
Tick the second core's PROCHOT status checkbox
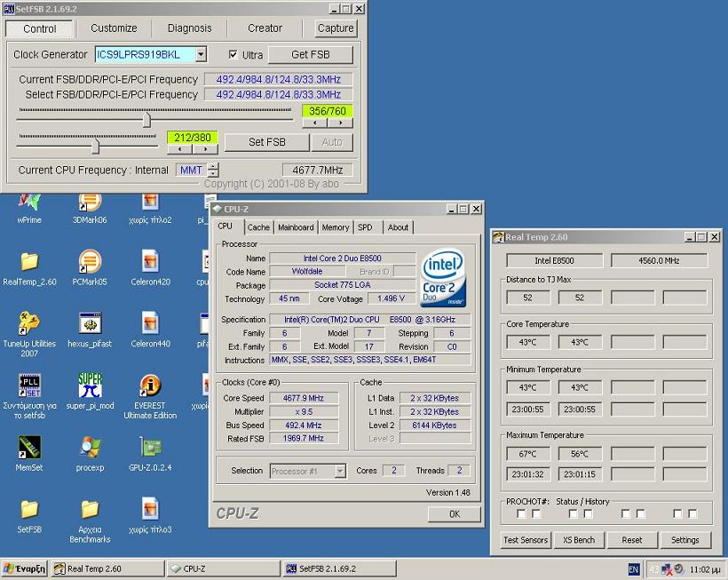[x=574, y=513]
